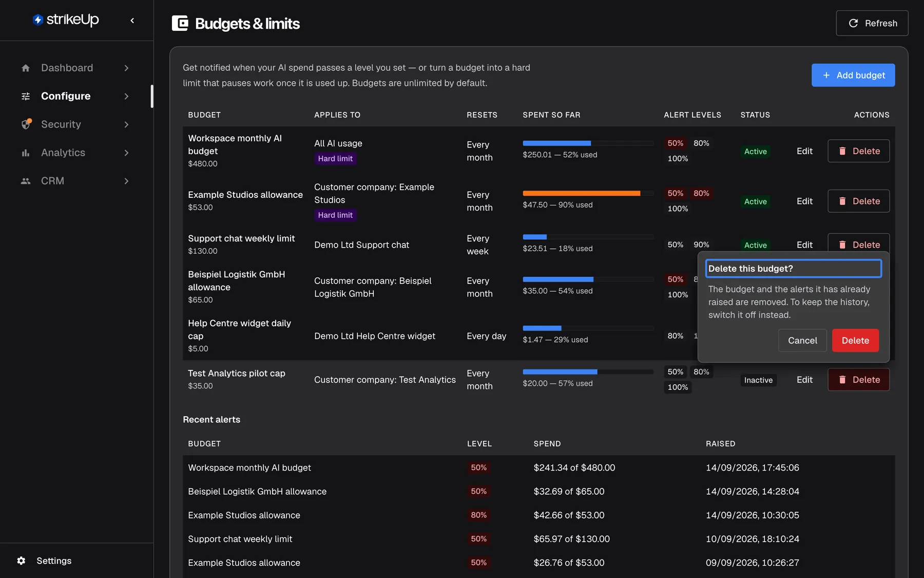The width and height of the screenshot is (924, 578).
Task: Expand the CRM menu chevron
Action: pos(126,181)
